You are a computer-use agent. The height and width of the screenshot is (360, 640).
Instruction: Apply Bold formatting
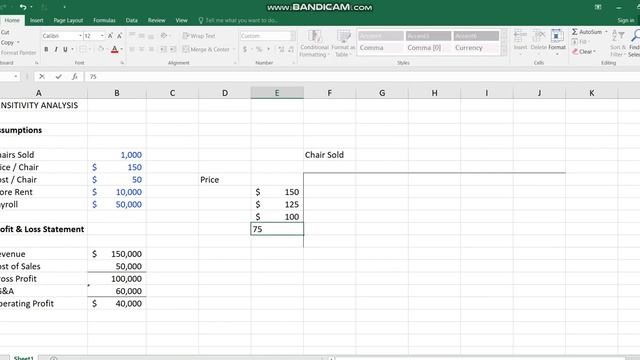[46, 49]
